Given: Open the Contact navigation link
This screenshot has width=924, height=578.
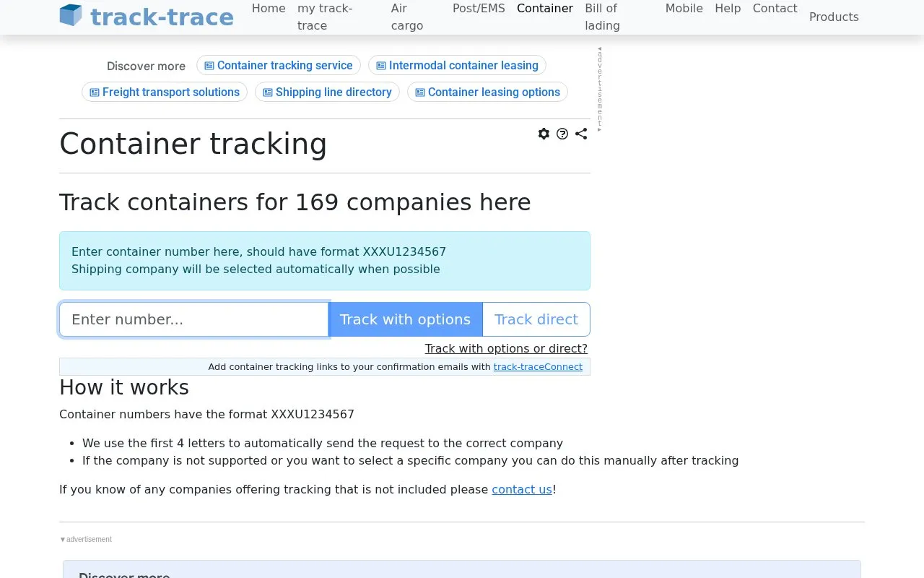Looking at the screenshot, I should [x=775, y=8].
